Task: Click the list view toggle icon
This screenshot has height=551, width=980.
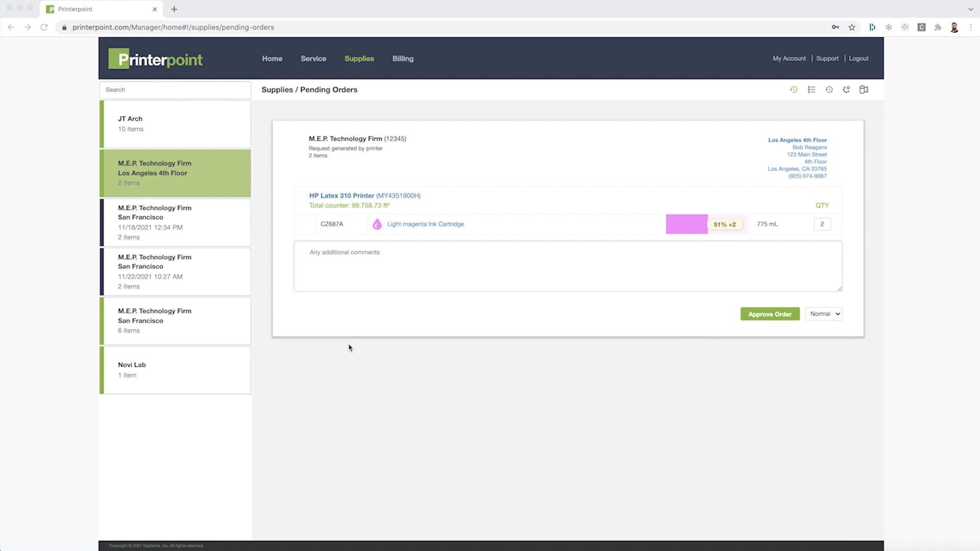Action: 812,89
